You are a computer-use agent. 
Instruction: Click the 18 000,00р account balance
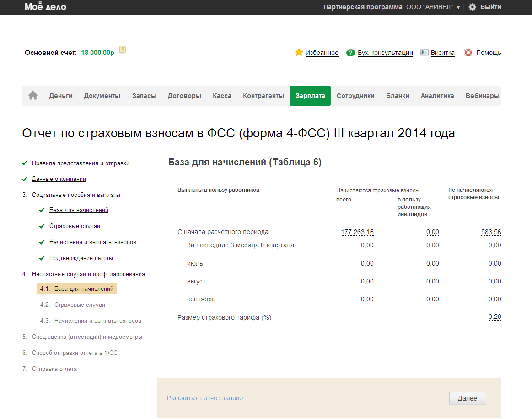[x=97, y=53]
